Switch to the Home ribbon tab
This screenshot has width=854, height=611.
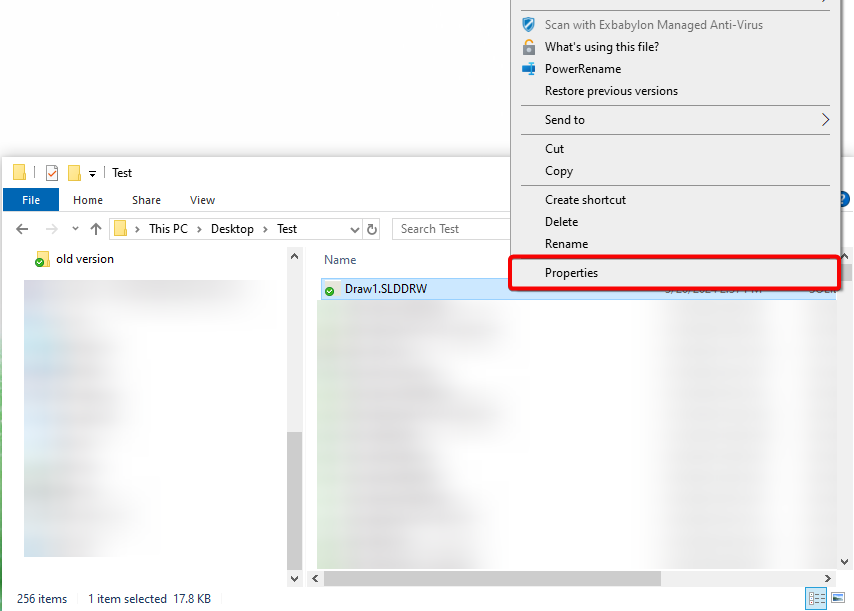88,200
